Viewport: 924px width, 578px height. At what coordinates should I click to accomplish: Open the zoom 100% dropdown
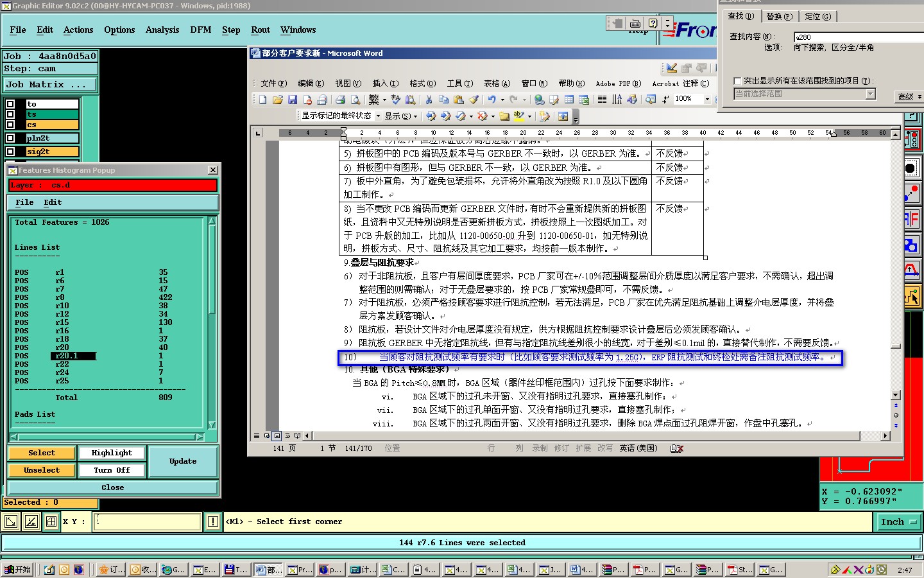coord(707,99)
